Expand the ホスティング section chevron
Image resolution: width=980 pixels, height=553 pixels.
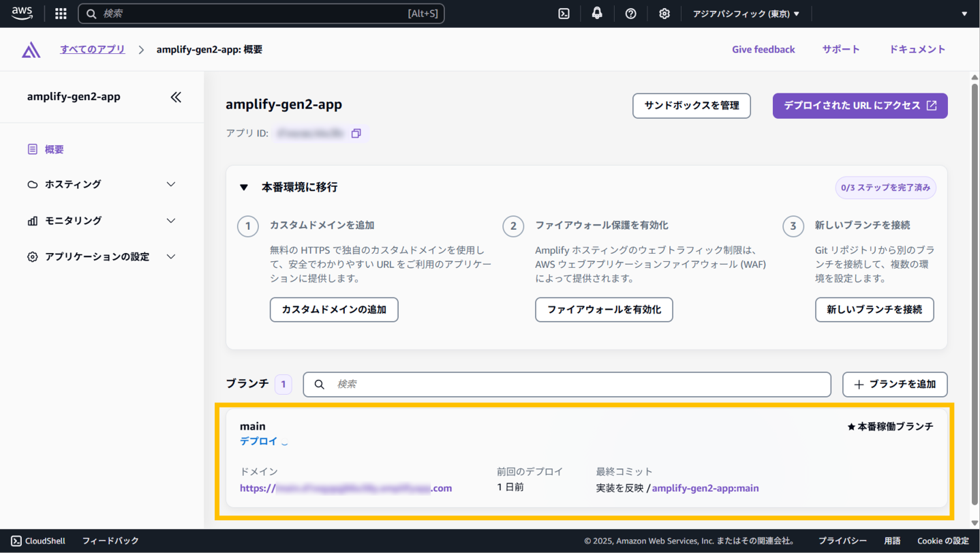pyautogui.click(x=171, y=185)
